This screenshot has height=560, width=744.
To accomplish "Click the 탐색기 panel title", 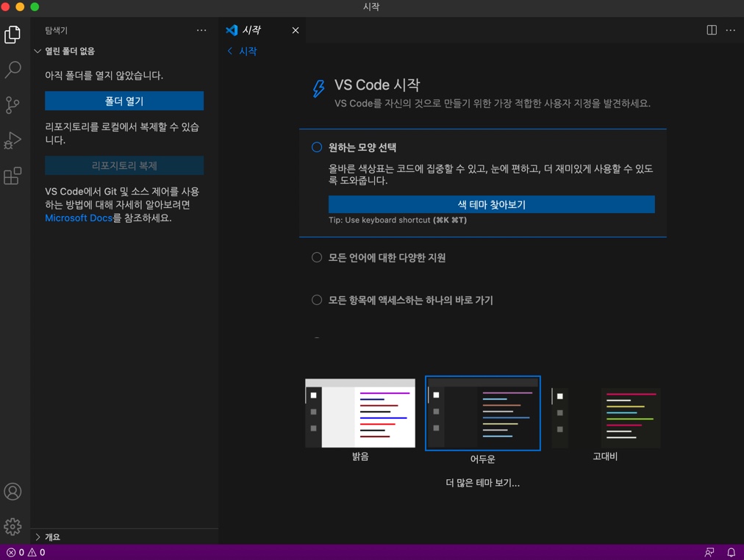I will (x=56, y=30).
